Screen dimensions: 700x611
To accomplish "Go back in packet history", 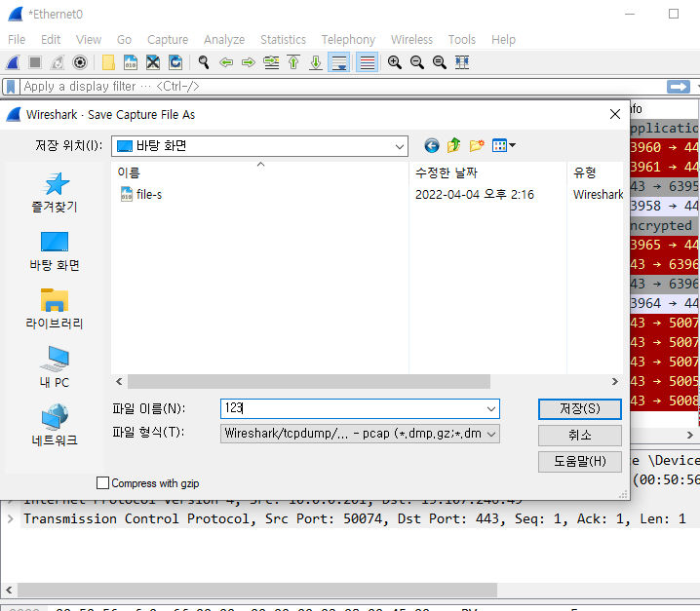I will coord(226,62).
